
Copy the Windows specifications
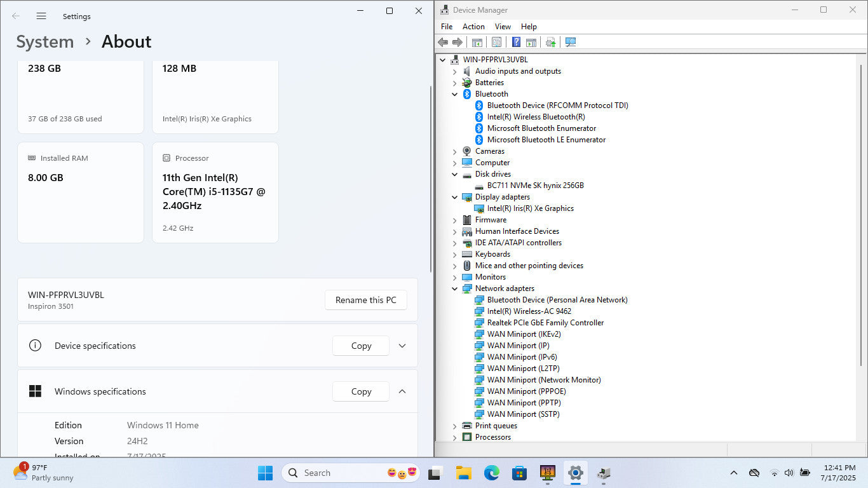tap(361, 391)
